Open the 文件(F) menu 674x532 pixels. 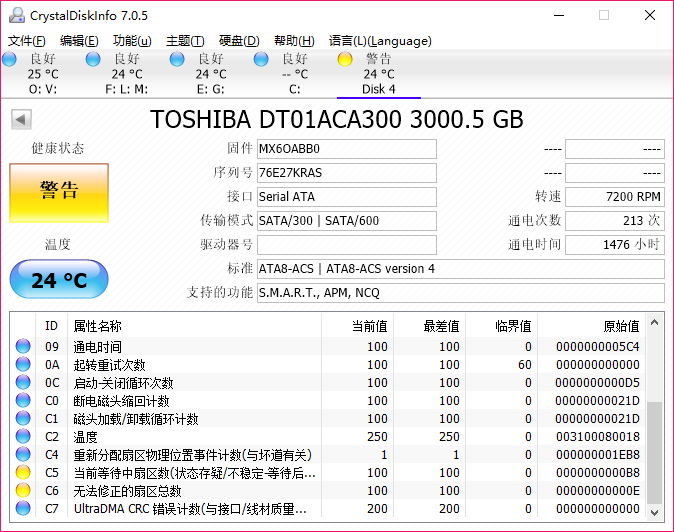click(27, 41)
